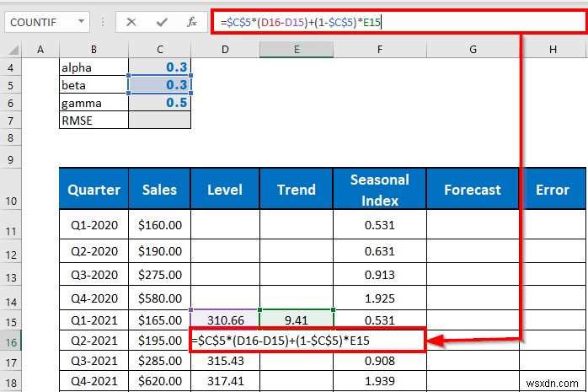Select column D header
Screen dimensions: 588x392
tap(225, 50)
